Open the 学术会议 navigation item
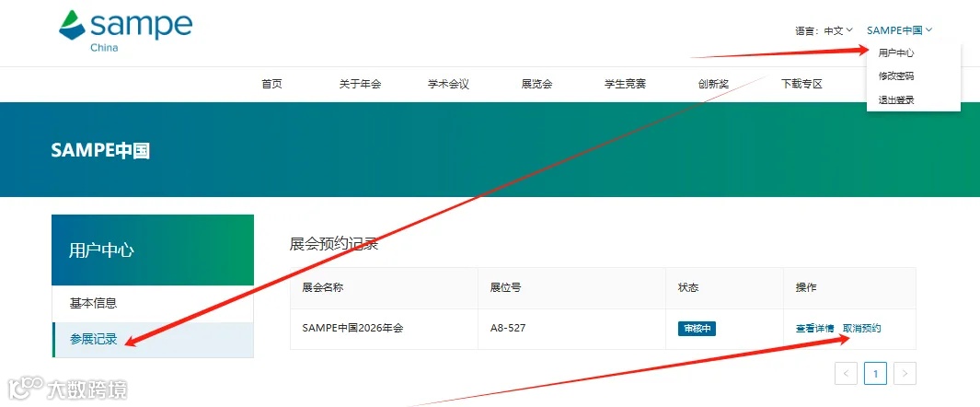The height and width of the screenshot is (407, 980). pos(448,84)
